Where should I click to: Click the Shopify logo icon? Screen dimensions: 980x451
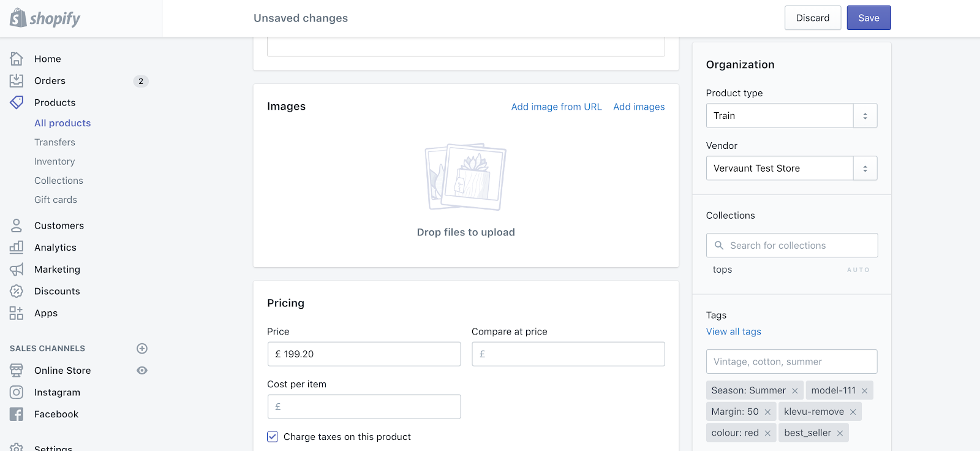18,18
